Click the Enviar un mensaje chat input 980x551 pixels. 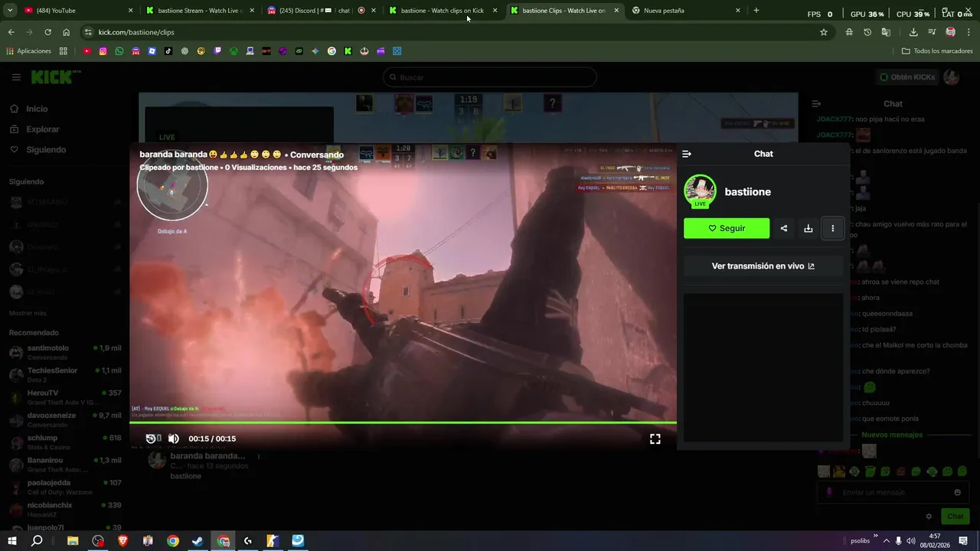[x=892, y=492]
